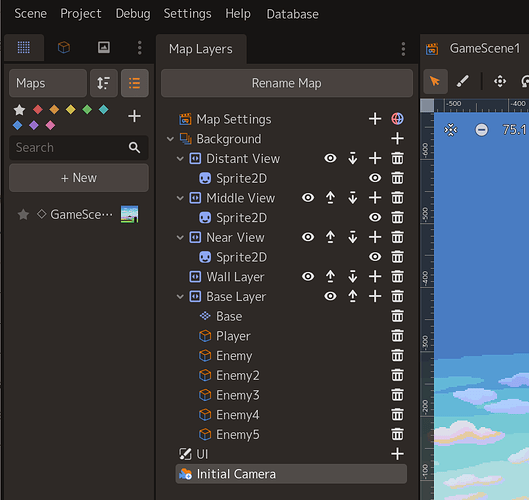
Task: Move Middle View layer down
Action: pyautogui.click(x=353, y=198)
